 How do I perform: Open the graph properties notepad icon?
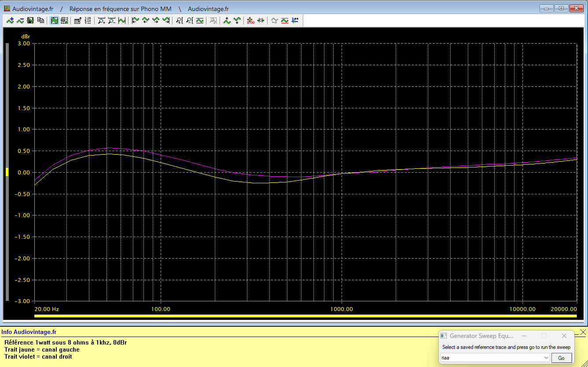pyautogui.click(x=78, y=20)
